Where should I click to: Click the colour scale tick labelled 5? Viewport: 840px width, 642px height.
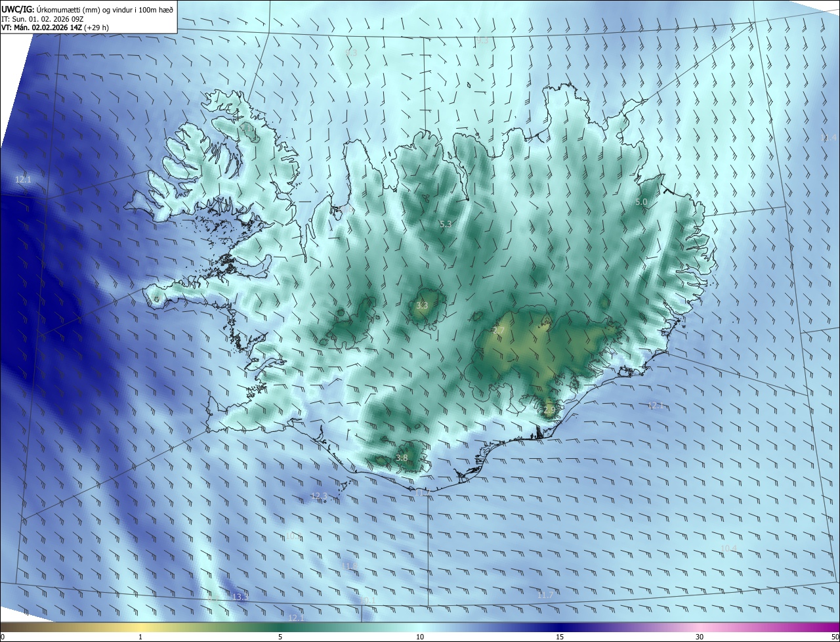click(280, 637)
